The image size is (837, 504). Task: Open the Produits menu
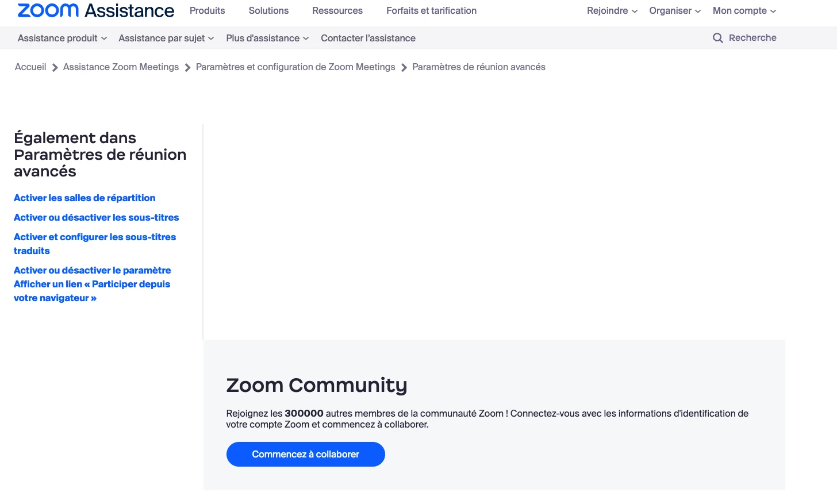tap(208, 10)
